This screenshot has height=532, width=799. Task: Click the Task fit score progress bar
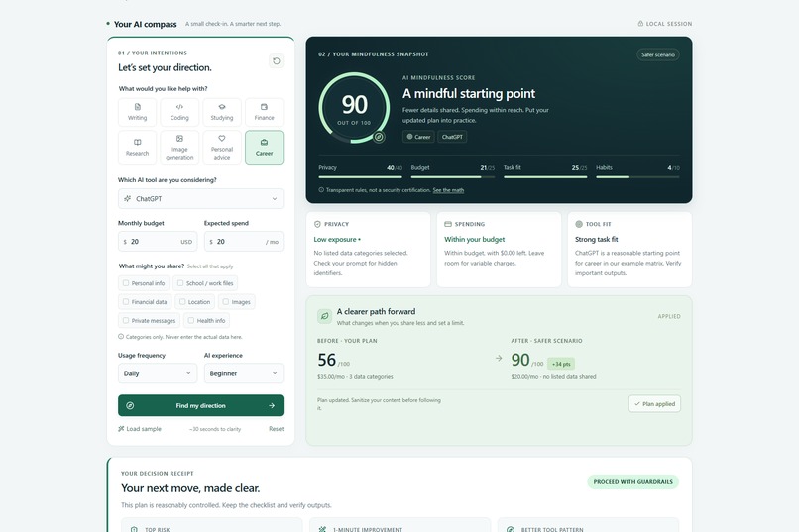[x=545, y=177]
